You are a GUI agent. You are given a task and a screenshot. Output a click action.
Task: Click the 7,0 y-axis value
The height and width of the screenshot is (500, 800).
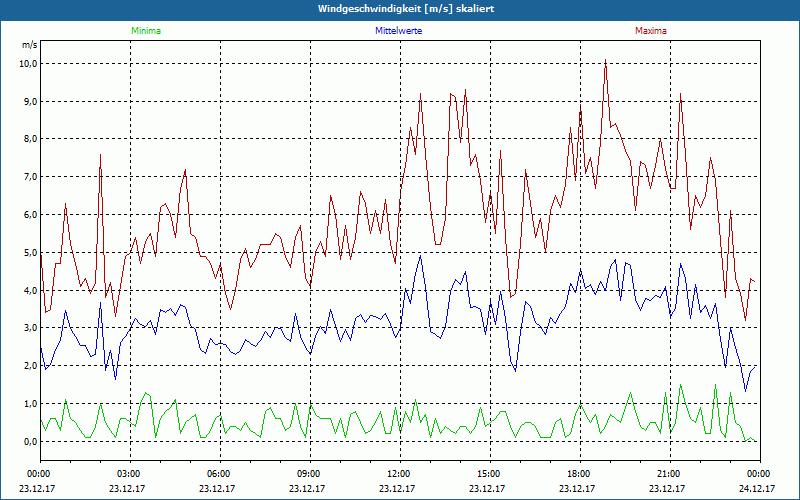coord(30,177)
